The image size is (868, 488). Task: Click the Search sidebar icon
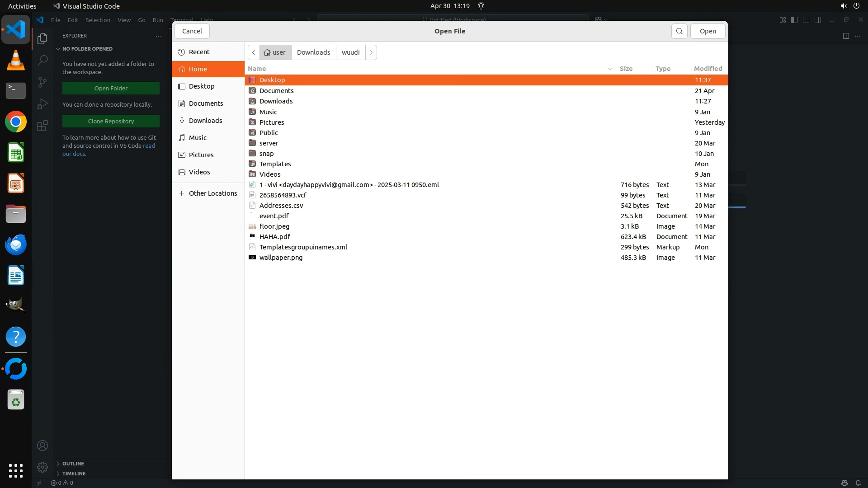coord(42,60)
